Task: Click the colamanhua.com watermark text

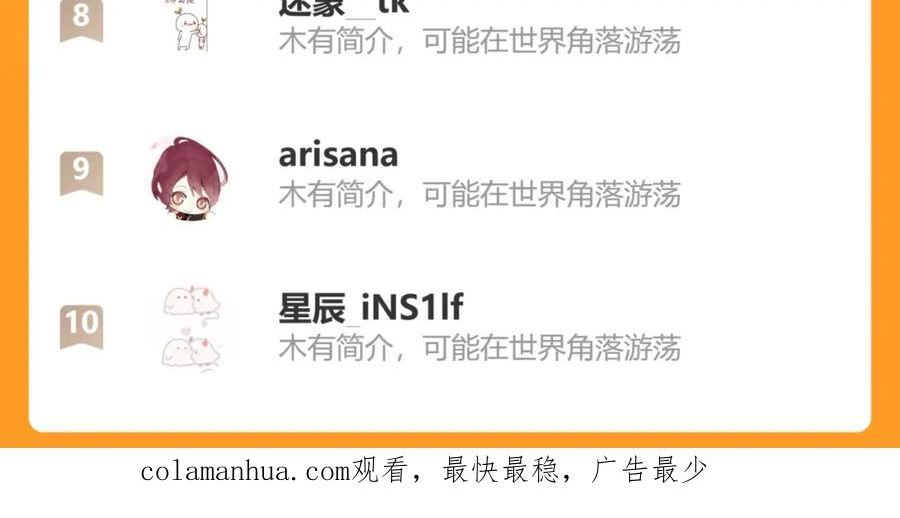Action: click(x=246, y=472)
